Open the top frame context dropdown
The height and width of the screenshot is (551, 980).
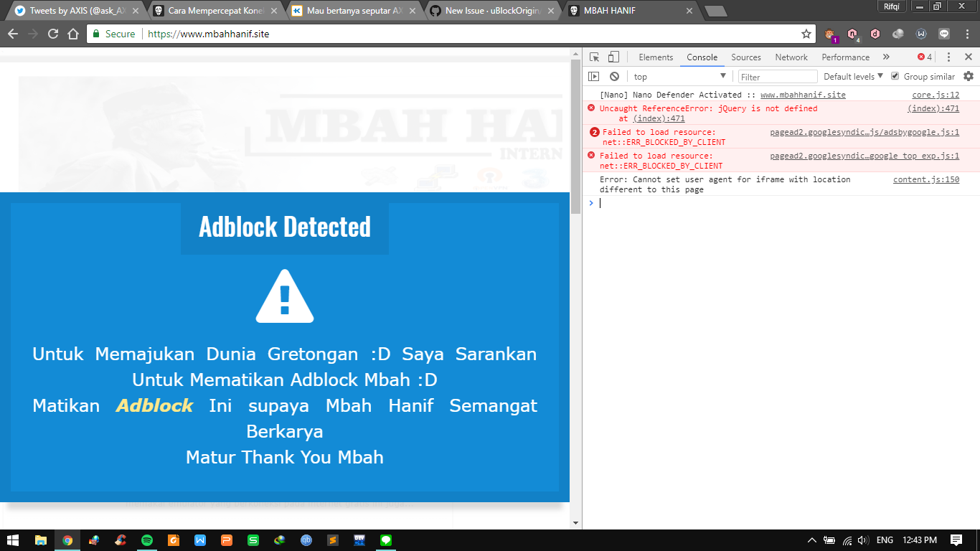pyautogui.click(x=678, y=76)
